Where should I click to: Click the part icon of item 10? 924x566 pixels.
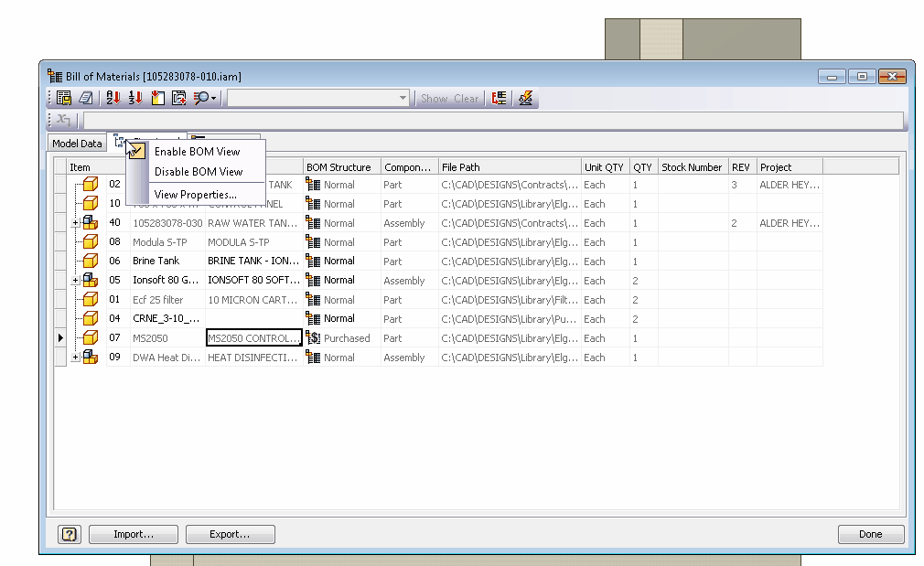pyautogui.click(x=91, y=204)
